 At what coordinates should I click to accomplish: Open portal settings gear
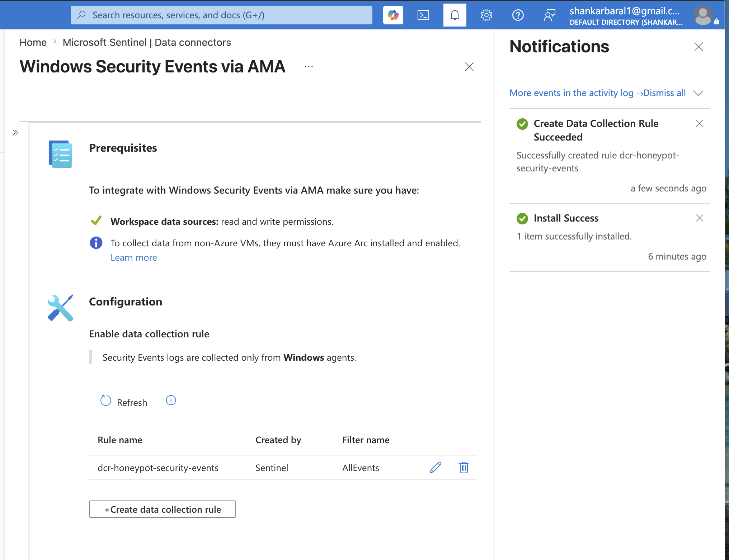pos(486,15)
